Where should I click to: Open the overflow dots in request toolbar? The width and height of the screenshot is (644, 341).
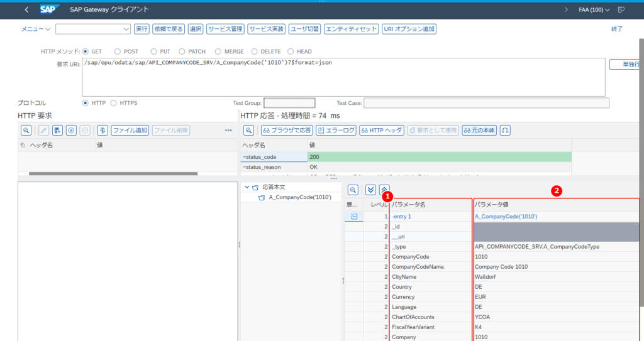pyautogui.click(x=228, y=131)
